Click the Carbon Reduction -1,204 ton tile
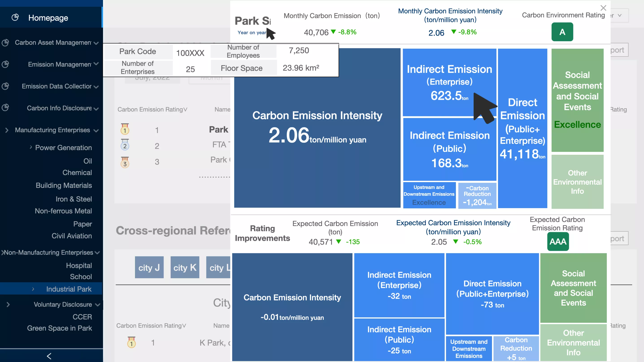Image resolution: width=644 pixels, height=362 pixels. click(477, 195)
